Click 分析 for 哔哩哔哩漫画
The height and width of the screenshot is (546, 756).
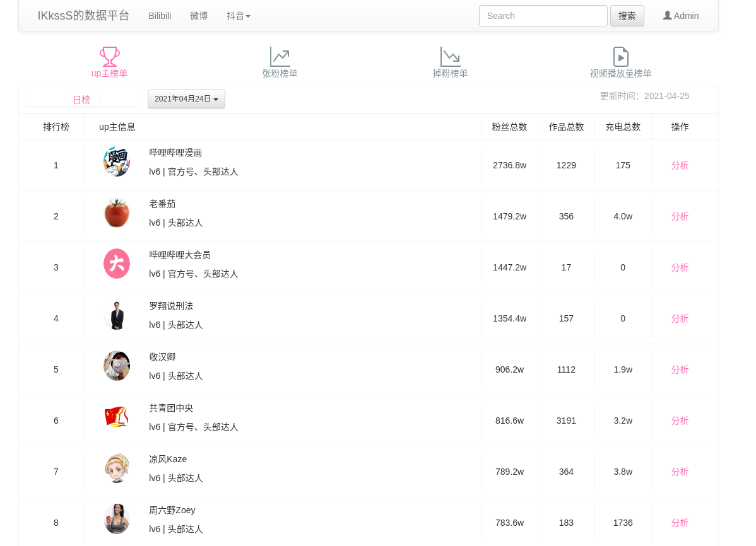point(680,165)
